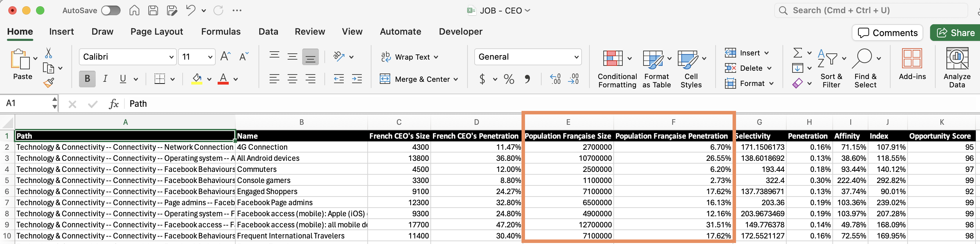Copy the selection using copy icon
Image resolution: width=980 pixels, height=244 pixels.
[48, 68]
